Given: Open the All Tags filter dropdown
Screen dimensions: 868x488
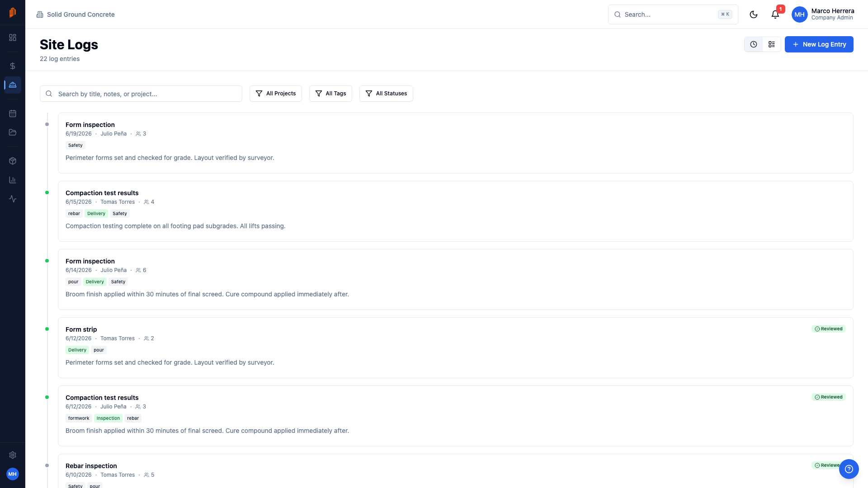Looking at the screenshot, I should [330, 94].
